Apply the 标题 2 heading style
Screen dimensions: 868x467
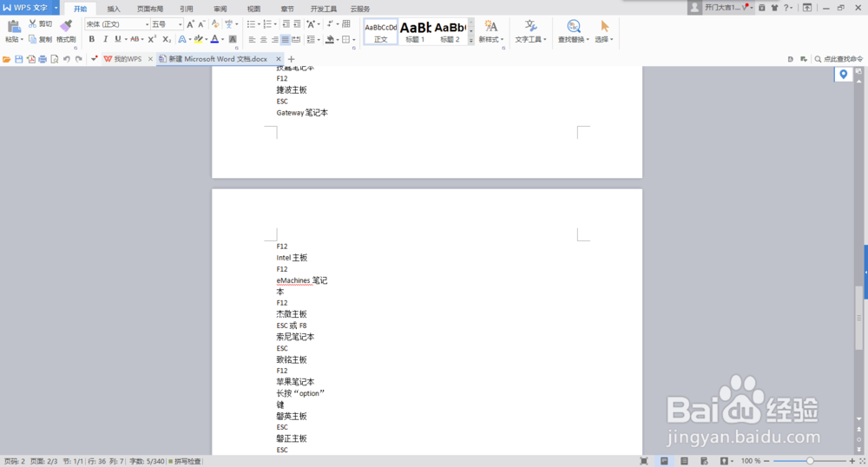pyautogui.click(x=450, y=31)
